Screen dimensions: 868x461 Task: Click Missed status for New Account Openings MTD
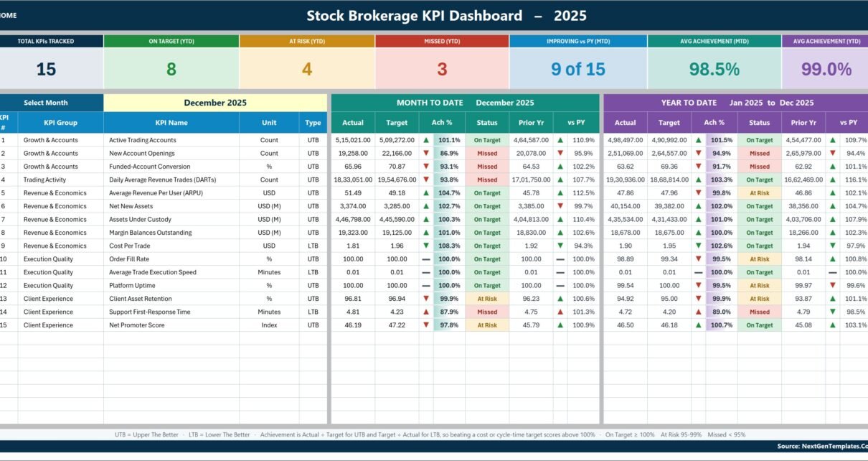pyautogui.click(x=487, y=153)
